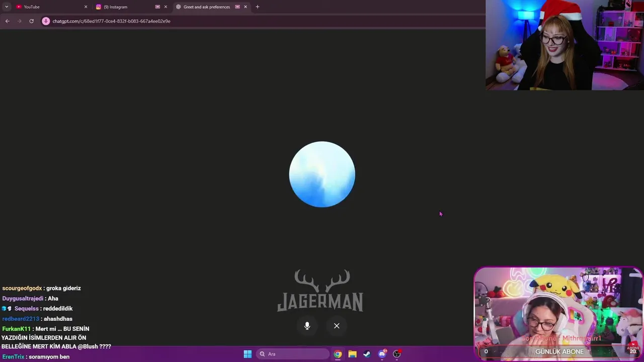644x362 pixels.
Task: Close the Greet and ask preferences tab
Action: coord(246,7)
